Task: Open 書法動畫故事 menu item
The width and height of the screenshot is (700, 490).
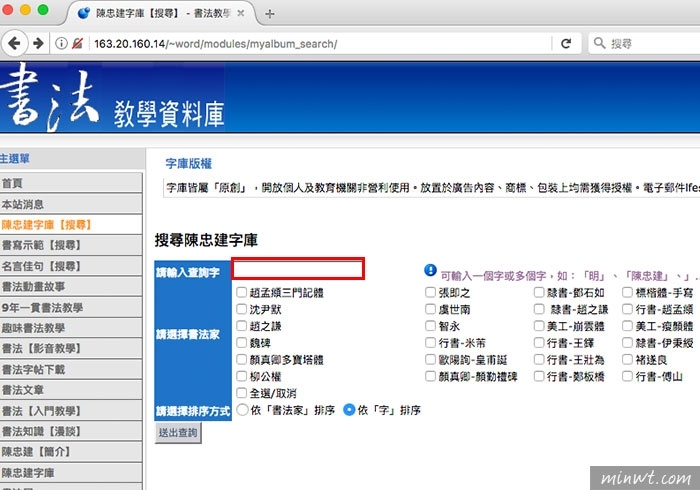Action: tap(71, 287)
